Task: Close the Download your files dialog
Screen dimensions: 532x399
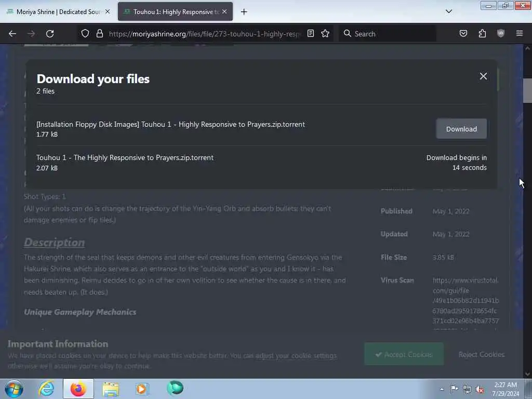Action: pos(483,76)
